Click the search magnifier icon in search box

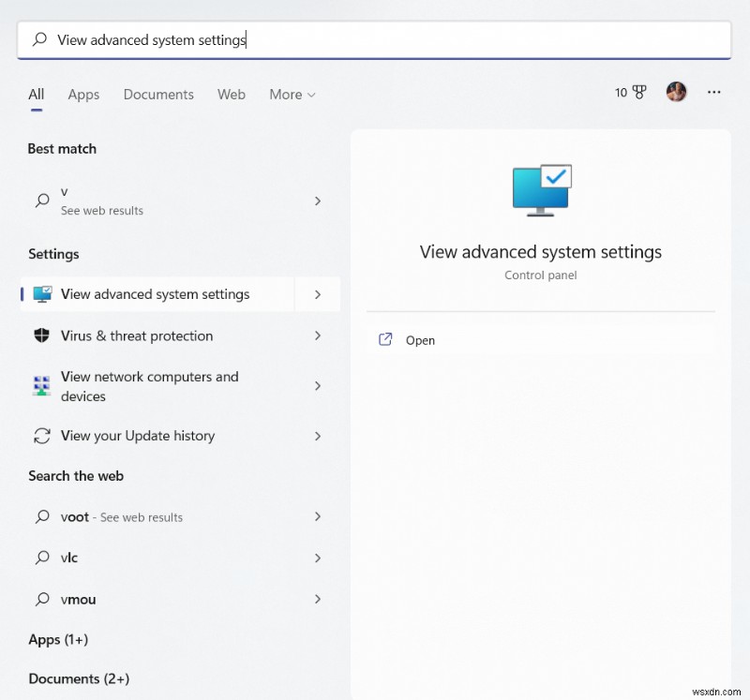[39, 40]
